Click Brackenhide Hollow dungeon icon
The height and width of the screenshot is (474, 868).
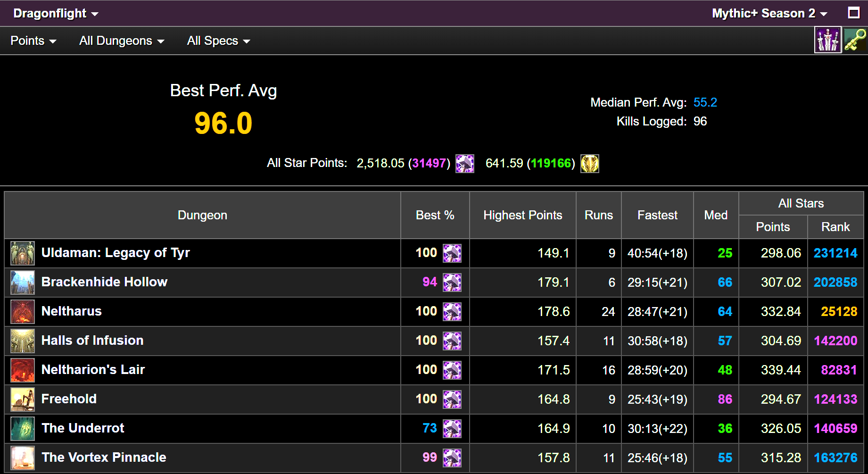click(x=23, y=283)
